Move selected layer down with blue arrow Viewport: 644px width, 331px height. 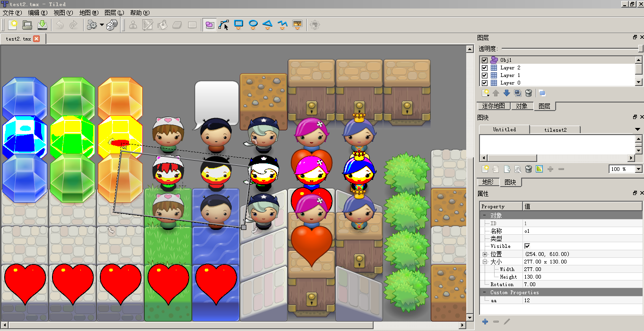(x=506, y=93)
